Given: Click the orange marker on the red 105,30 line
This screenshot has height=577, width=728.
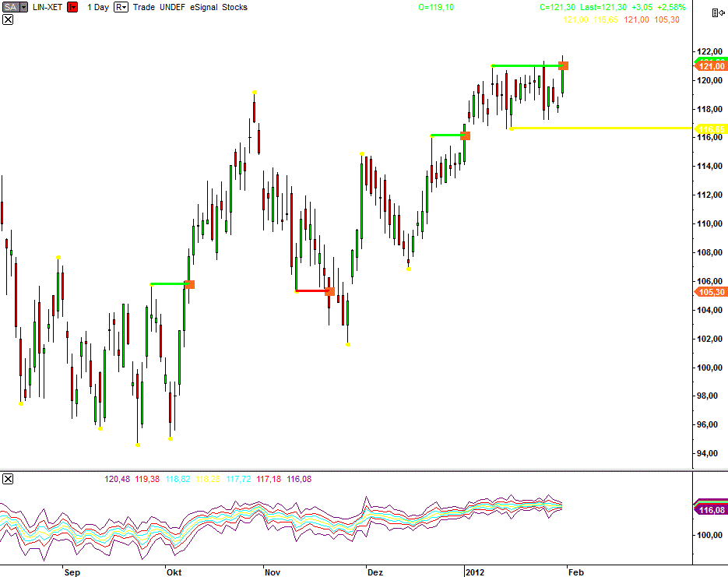Looking at the screenshot, I should [329, 291].
